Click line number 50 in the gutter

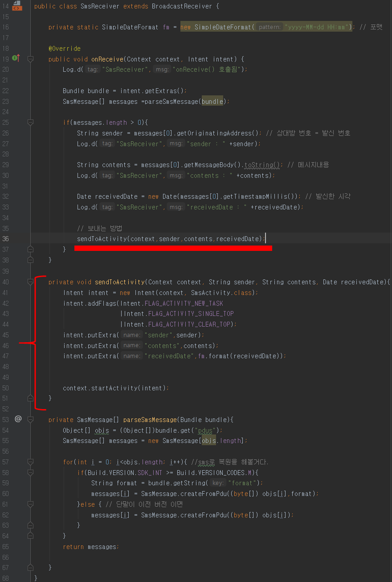point(5,388)
